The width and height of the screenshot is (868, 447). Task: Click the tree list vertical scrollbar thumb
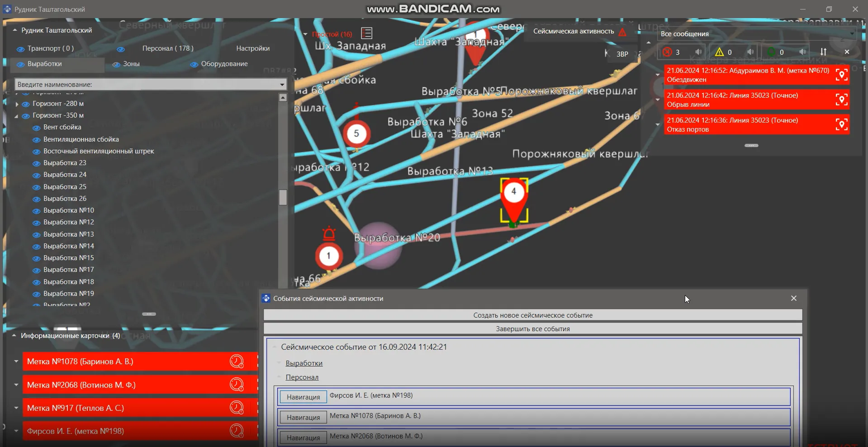pyautogui.click(x=283, y=197)
